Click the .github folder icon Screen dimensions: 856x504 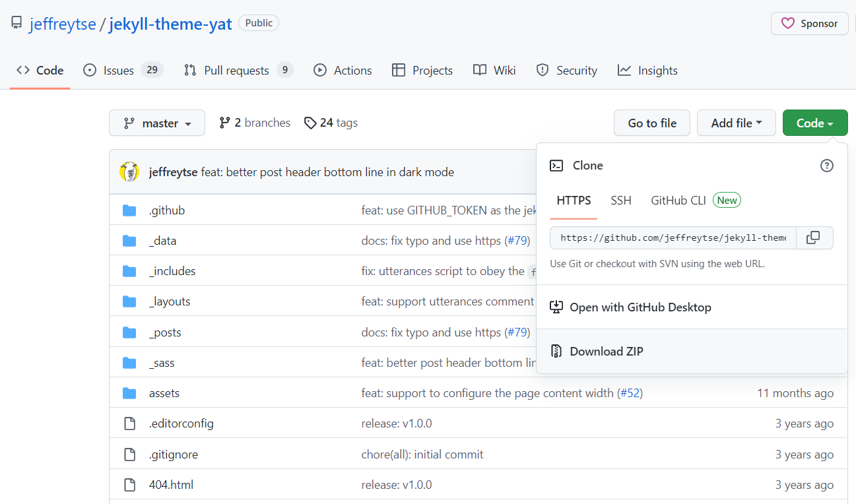[129, 210]
